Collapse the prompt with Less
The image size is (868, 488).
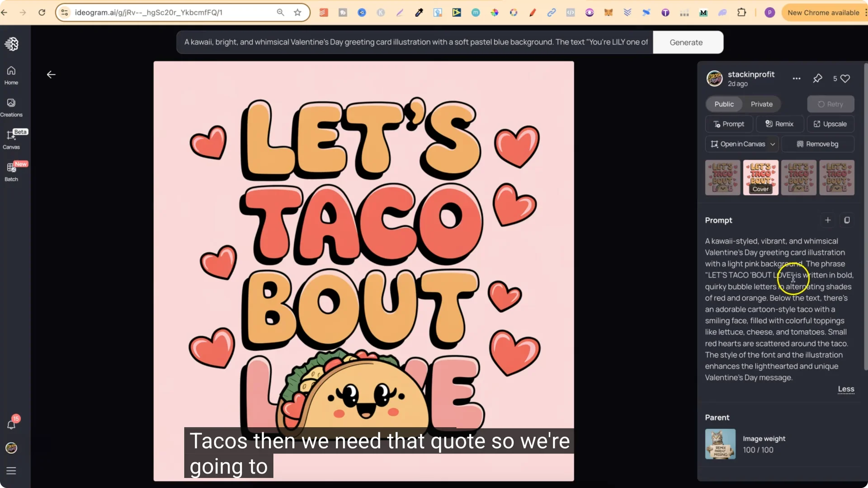pyautogui.click(x=845, y=389)
